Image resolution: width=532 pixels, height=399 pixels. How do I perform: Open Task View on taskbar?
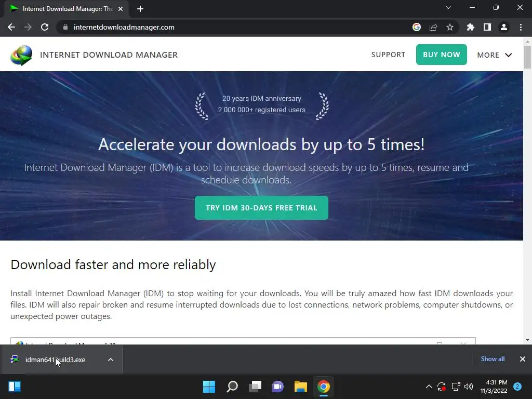click(x=255, y=387)
